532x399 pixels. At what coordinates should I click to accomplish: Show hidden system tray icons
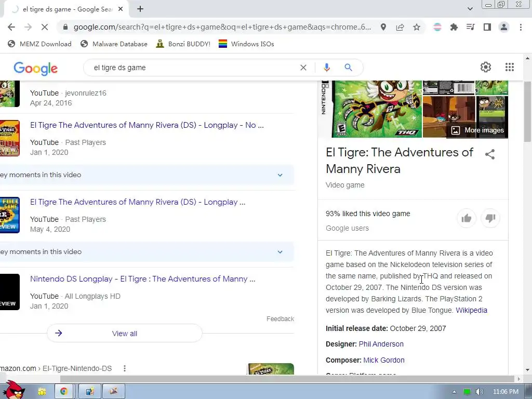[x=454, y=392]
